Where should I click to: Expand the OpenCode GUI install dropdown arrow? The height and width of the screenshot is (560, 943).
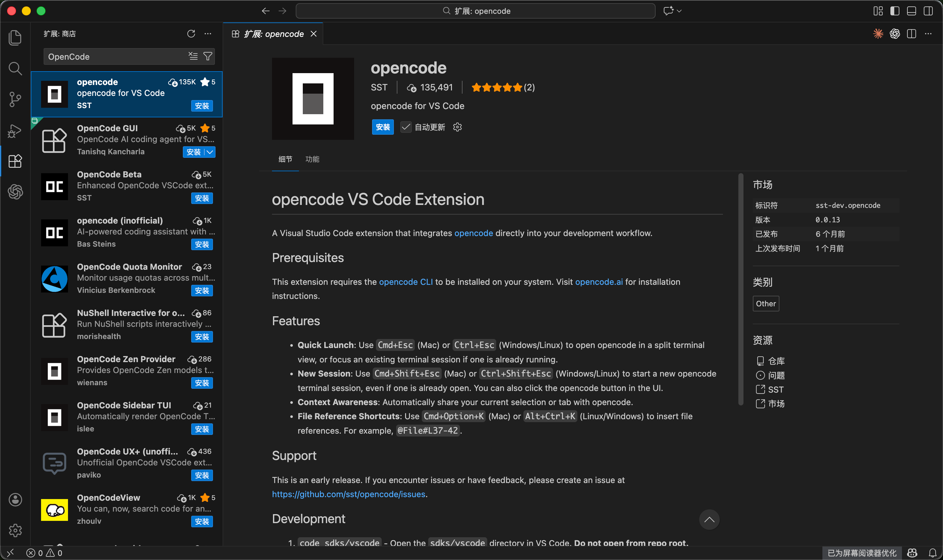click(x=210, y=152)
